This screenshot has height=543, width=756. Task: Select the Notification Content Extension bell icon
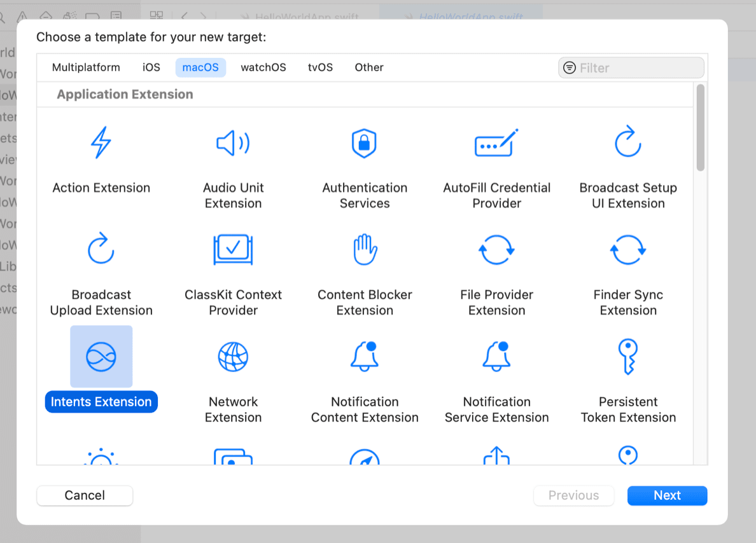[x=365, y=356]
